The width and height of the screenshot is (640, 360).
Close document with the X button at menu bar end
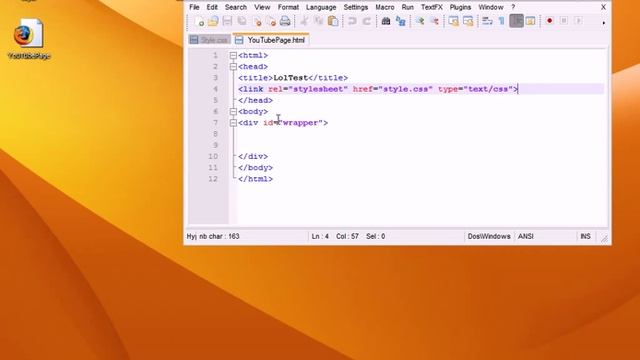(603, 7)
